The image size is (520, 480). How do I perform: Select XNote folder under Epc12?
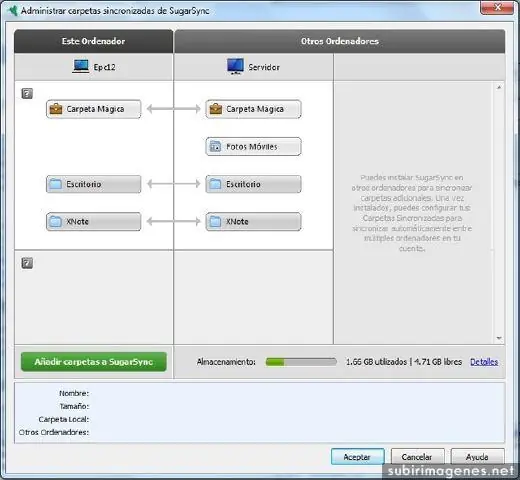(x=94, y=222)
